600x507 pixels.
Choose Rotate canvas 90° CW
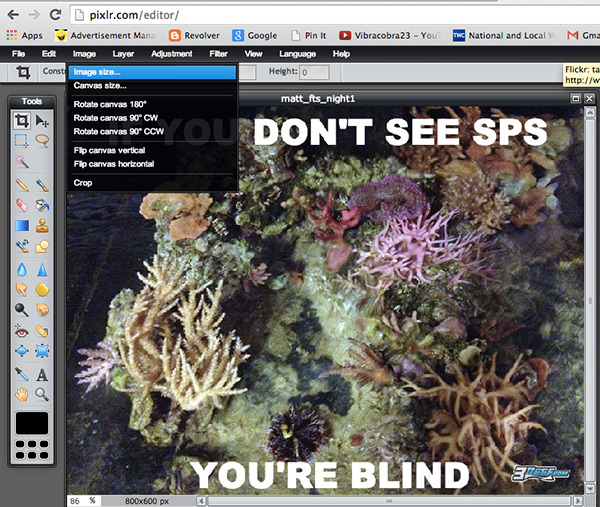152,118
